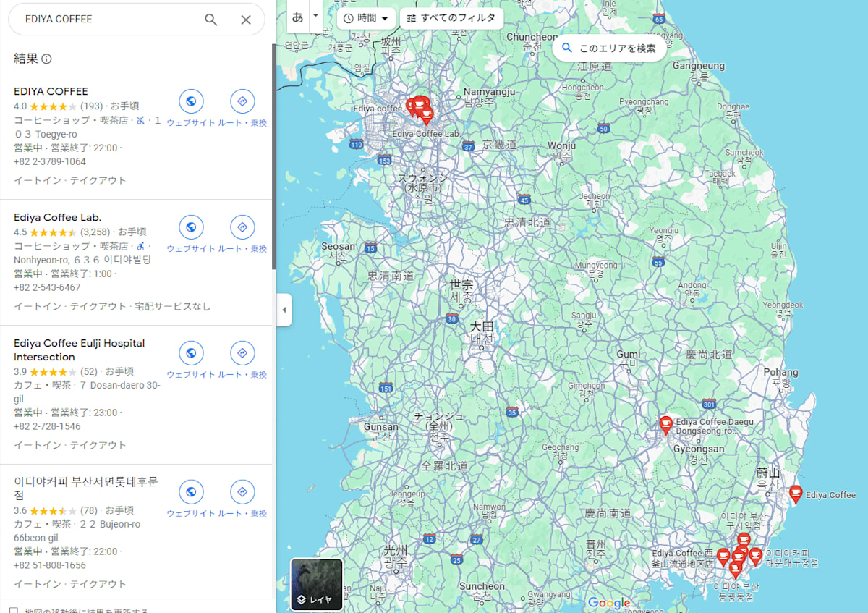Screen dimensions: 868x613
Task: Click the 結果 heading
Action: 26,59
